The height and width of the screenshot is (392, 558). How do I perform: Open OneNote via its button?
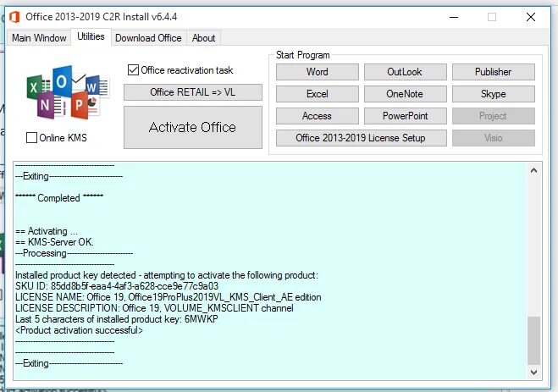pos(405,94)
